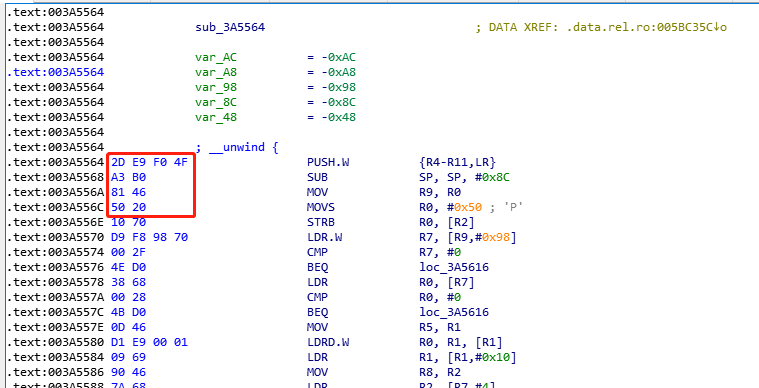Select the 'R1, [R1,#0x10]' operand
Viewport: 759px width, 388px height.
click(x=468, y=358)
